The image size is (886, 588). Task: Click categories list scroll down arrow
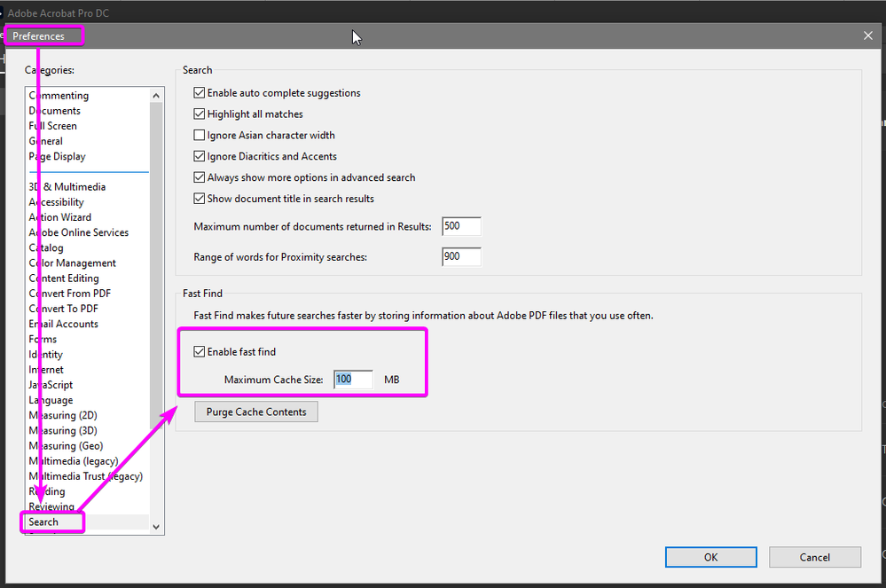[156, 527]
